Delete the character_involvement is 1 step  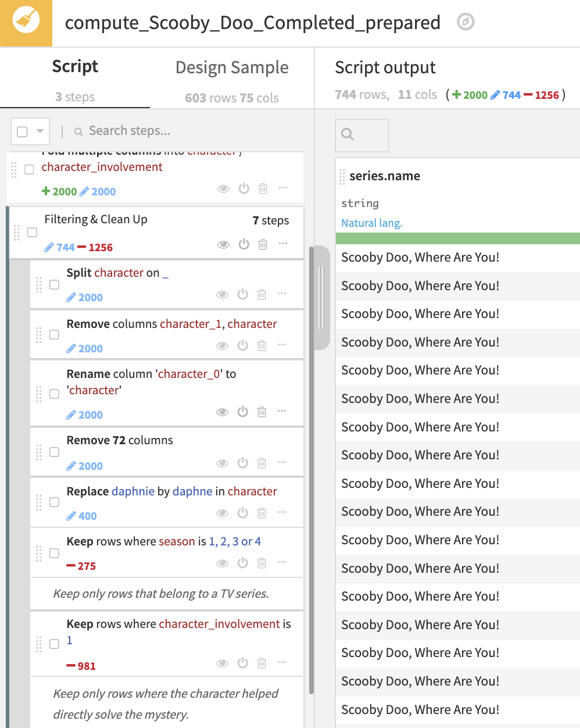click(262, 663)
